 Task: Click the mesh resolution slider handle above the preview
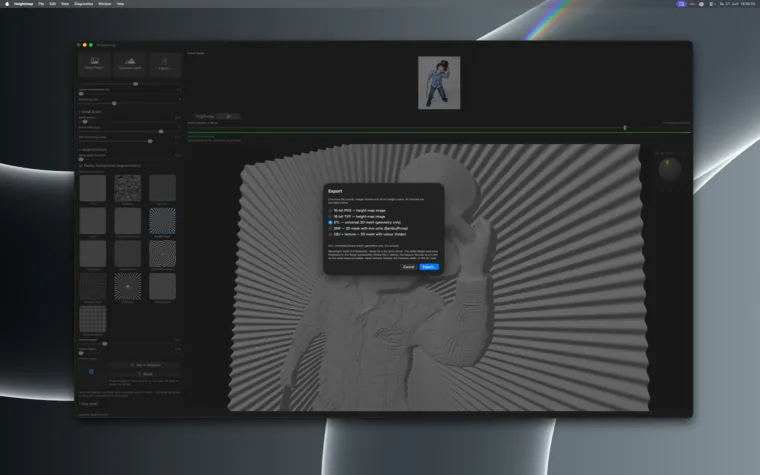625,127
